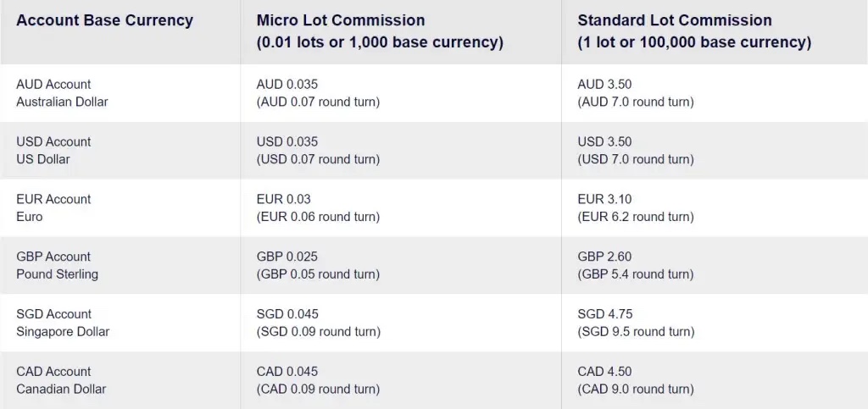Click the AUD 3.50 standard lot commission
Viewport: 868px width, 409px height.
[x=604, y=85]
